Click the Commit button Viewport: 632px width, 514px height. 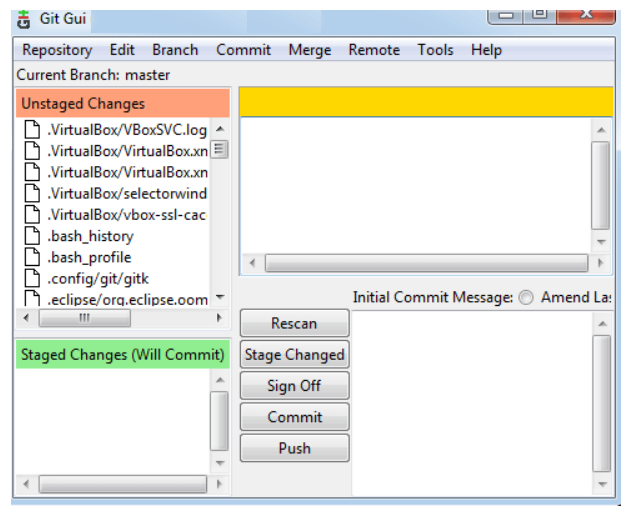[x=295, y=417]
